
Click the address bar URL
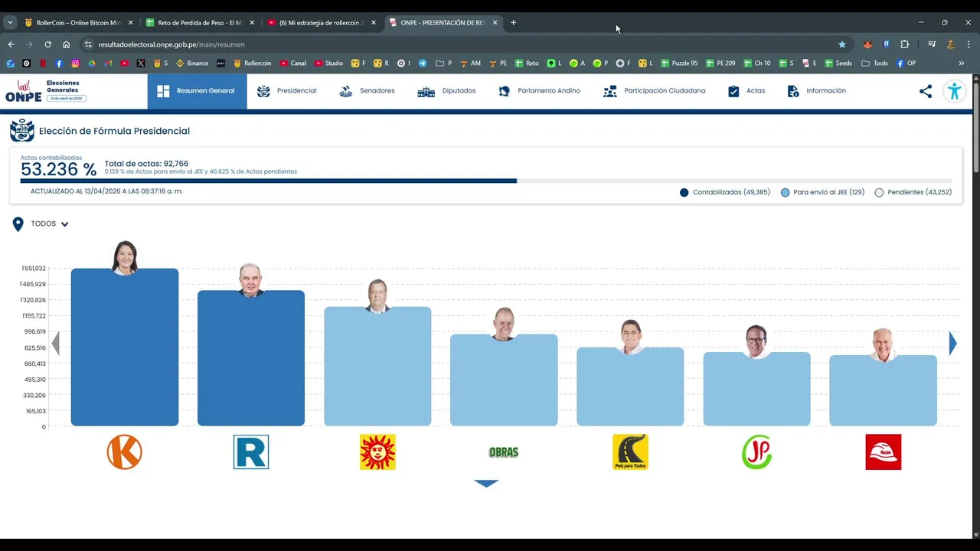click(x=171, y=44)
